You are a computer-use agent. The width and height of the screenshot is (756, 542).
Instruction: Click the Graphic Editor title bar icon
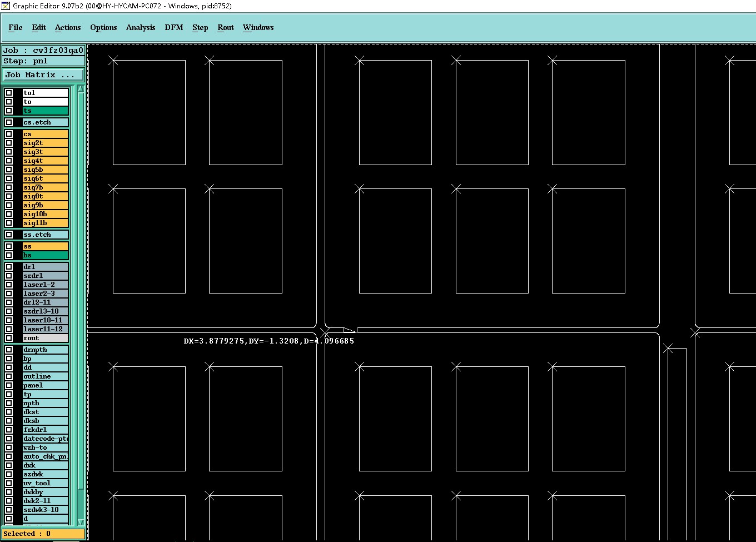tap(6, 6)
